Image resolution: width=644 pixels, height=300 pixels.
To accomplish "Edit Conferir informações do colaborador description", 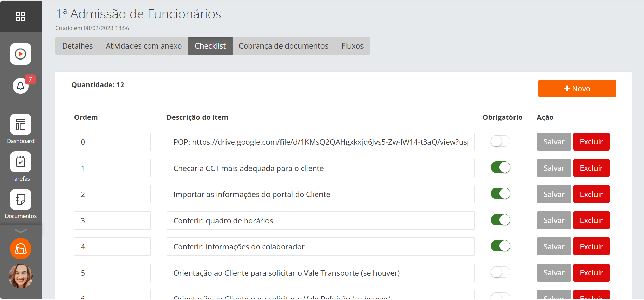I will (320, 246).
